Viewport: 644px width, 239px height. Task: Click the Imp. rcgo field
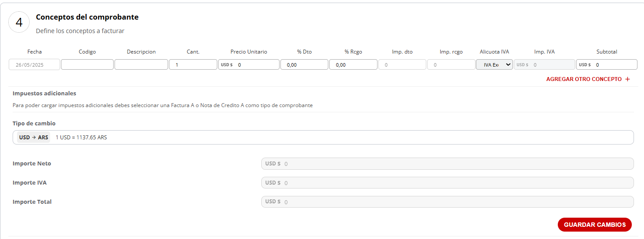[x=451, y=64]
